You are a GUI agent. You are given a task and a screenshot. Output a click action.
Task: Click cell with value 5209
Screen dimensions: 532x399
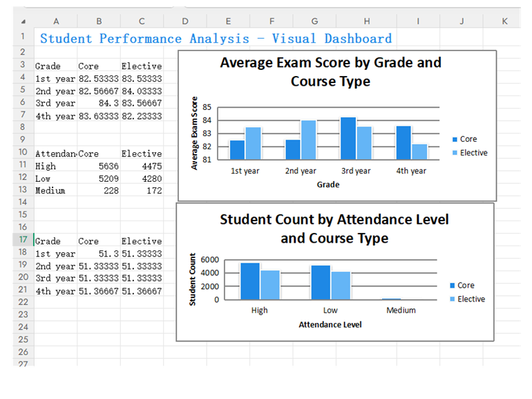click(x=99, y=178)
